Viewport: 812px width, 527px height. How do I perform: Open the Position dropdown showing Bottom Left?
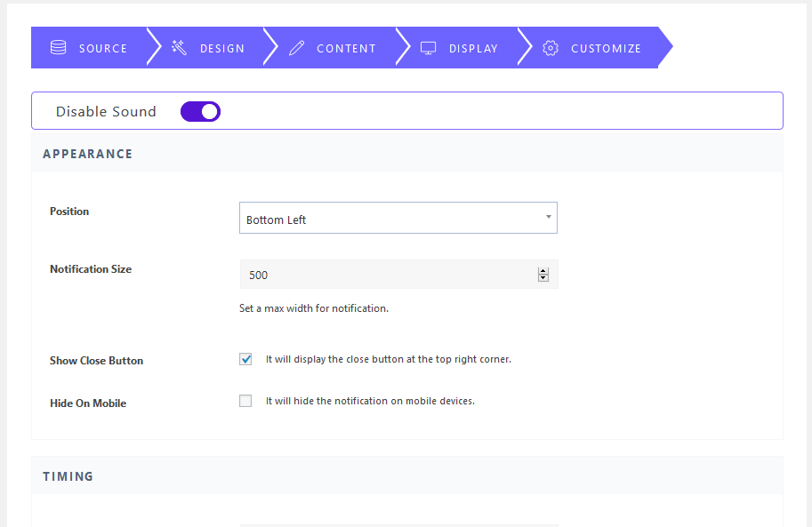[398, 217]
